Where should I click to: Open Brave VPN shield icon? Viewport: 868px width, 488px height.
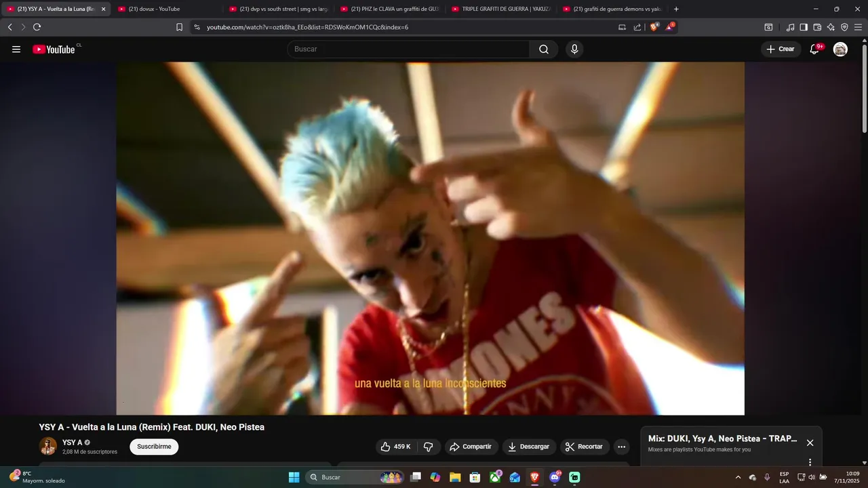click(x=844, y=27)
